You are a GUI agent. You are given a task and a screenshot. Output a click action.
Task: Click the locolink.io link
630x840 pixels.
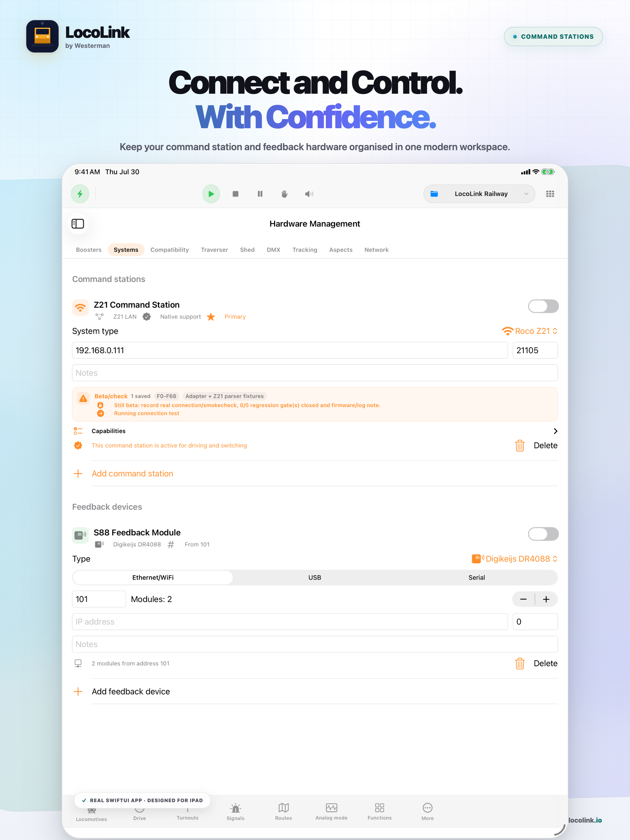[585, 820]
